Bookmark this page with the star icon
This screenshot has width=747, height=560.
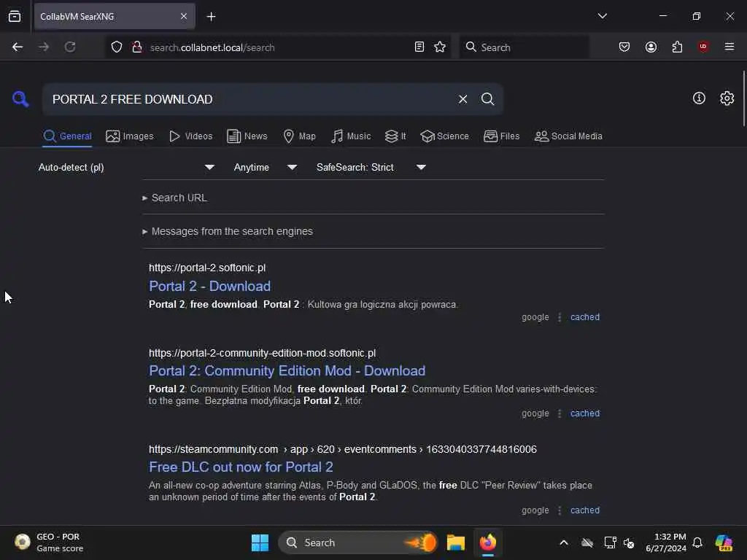440,47
